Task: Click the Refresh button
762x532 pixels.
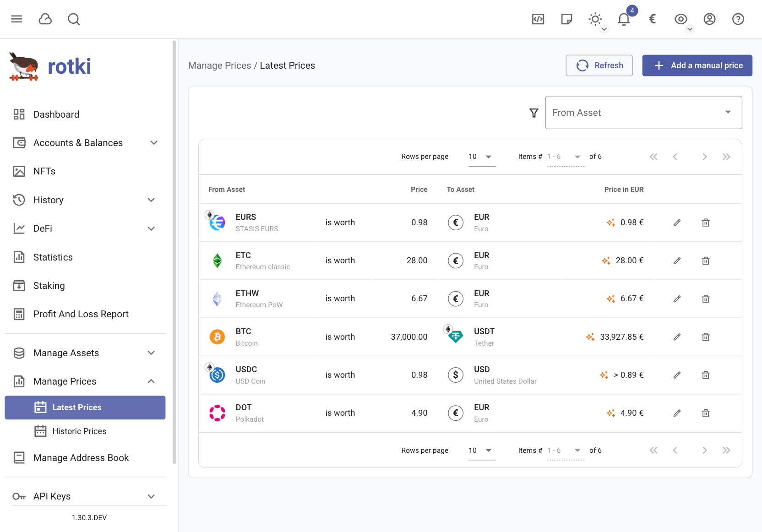Action: tap(599, 65)
